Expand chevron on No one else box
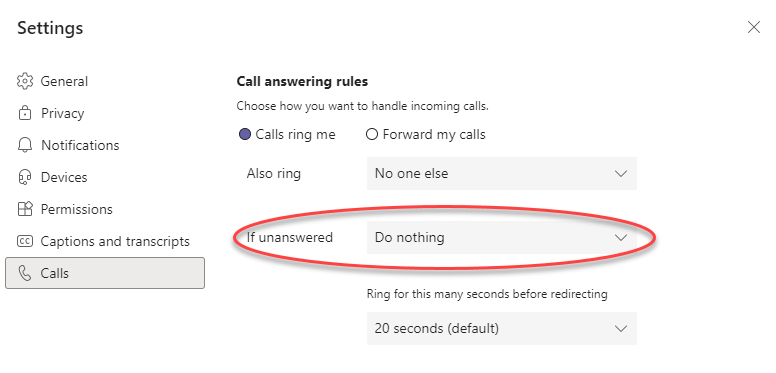This screenshot has width=776, height=373. tap(621, 174)
